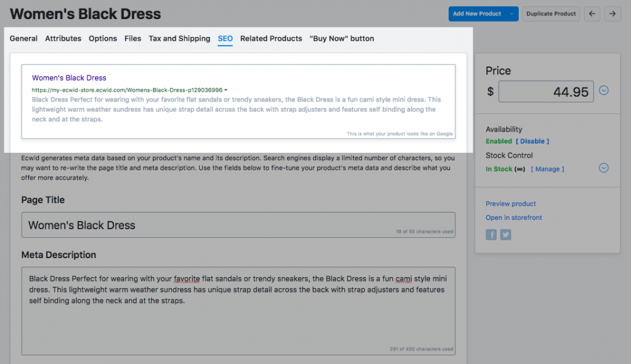Open Preview product link
Screen dimensions: 631x364
(x=511, y=203)
